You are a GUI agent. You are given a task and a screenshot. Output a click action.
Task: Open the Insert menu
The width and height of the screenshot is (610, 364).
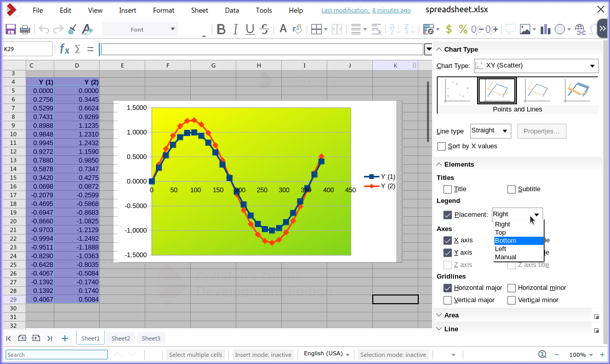point(127,10)
